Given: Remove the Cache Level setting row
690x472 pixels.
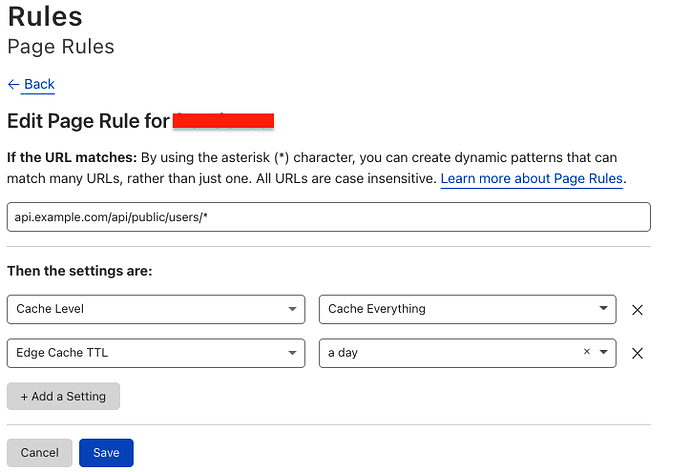Looking at the screenshot, I should coord(637,310).
